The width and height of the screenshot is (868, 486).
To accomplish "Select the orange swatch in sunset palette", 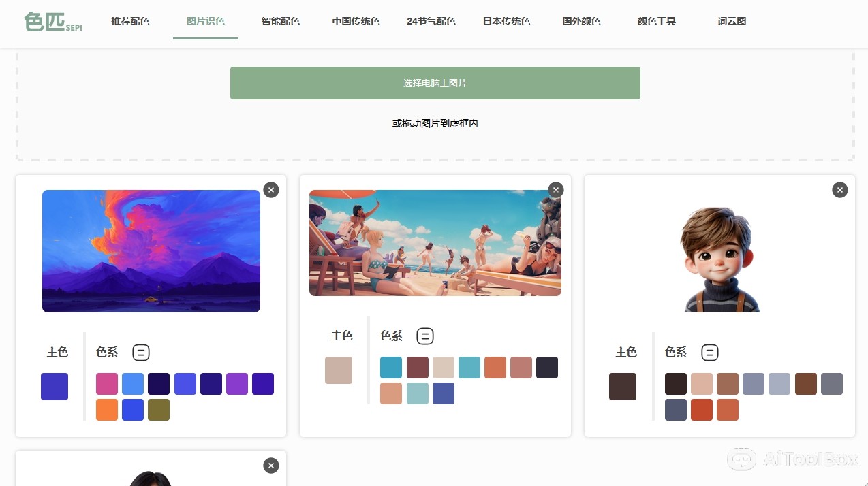I will pos(107,410).
